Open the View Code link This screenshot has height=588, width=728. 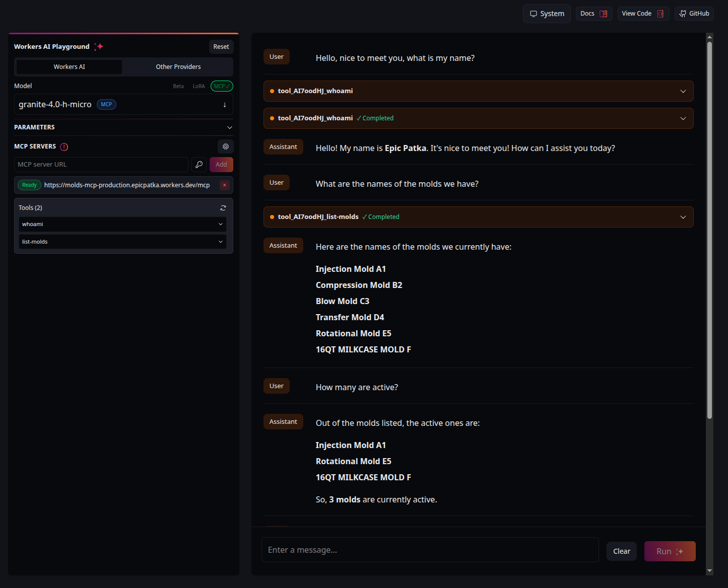point(643,14)
